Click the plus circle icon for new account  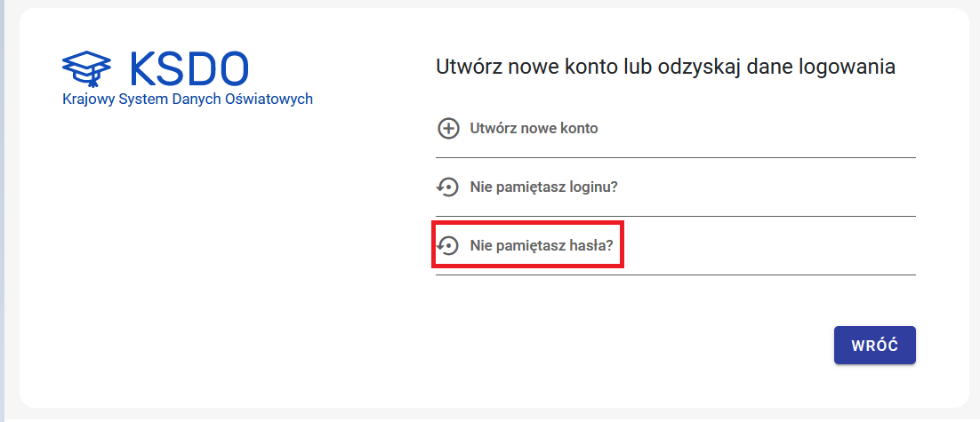(448, 128)
